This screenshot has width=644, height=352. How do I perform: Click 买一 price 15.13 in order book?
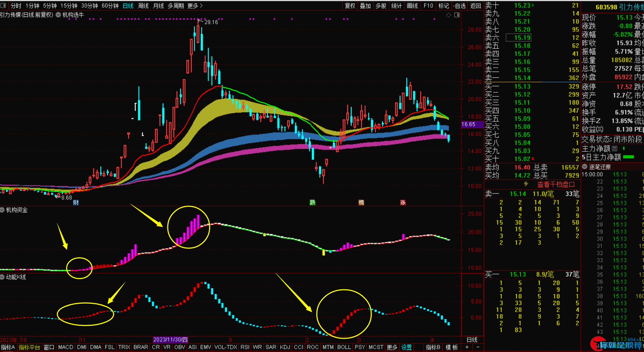click(522, 86)
